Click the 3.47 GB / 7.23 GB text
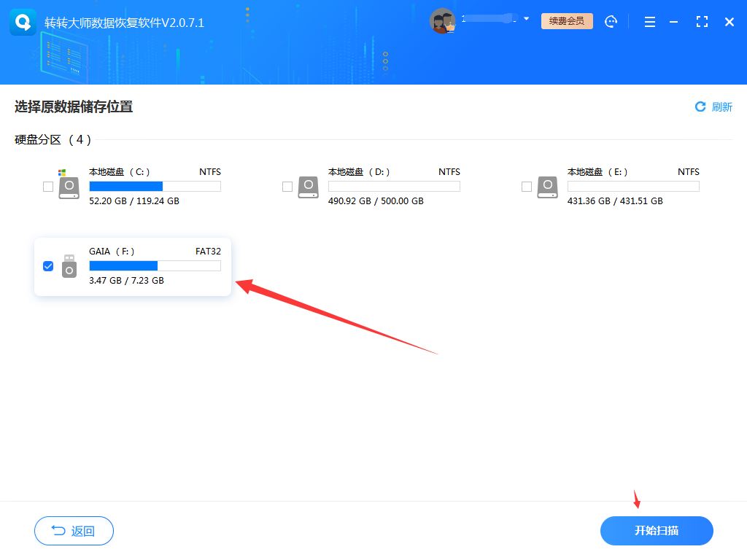The height and width of the screenshot is (560, 747). pos(127,281)
